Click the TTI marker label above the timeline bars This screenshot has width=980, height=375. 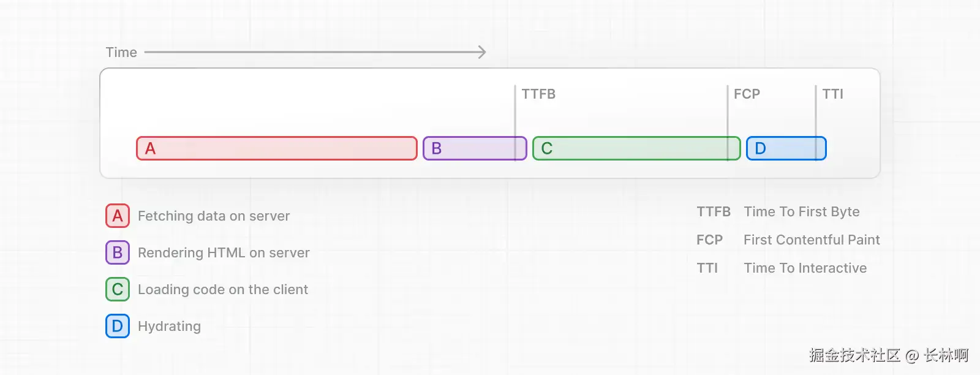[x=832, y=94]
